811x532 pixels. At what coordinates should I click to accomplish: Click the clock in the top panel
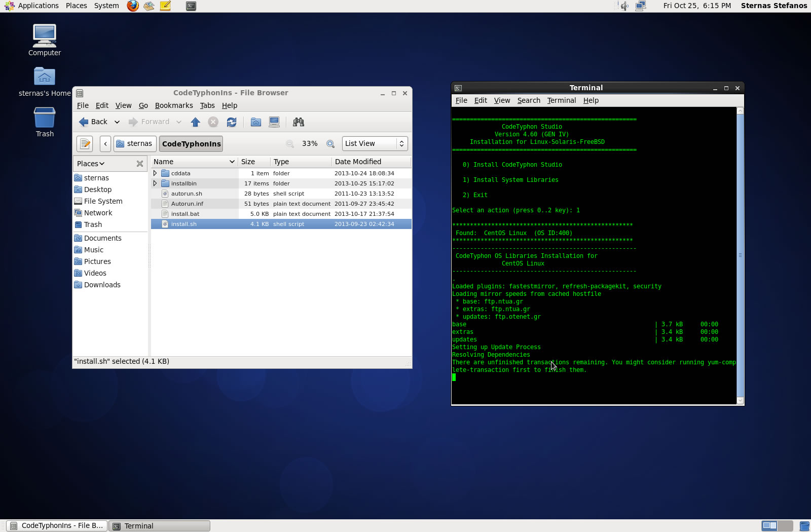tap(697, 6)
